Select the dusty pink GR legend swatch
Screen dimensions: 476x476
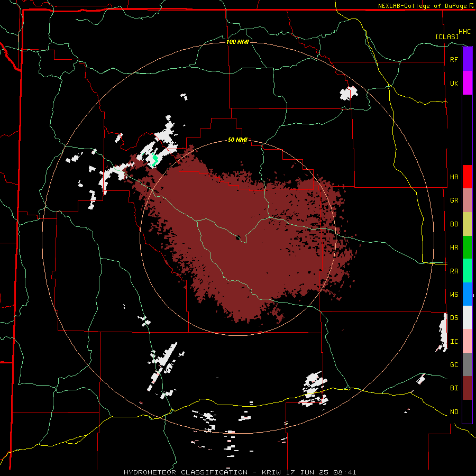click(467, 200)
